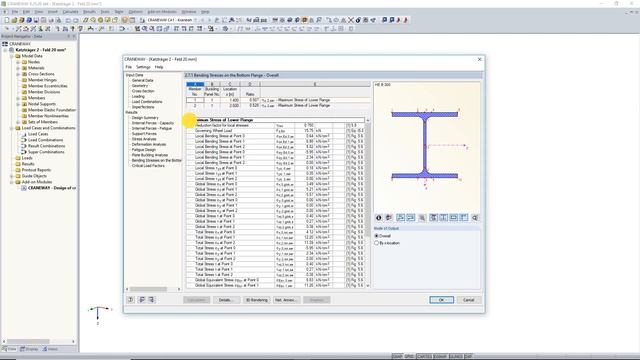Expand the Cross-Sections tree node
640x360 pixels.
[x=18, y=74]
